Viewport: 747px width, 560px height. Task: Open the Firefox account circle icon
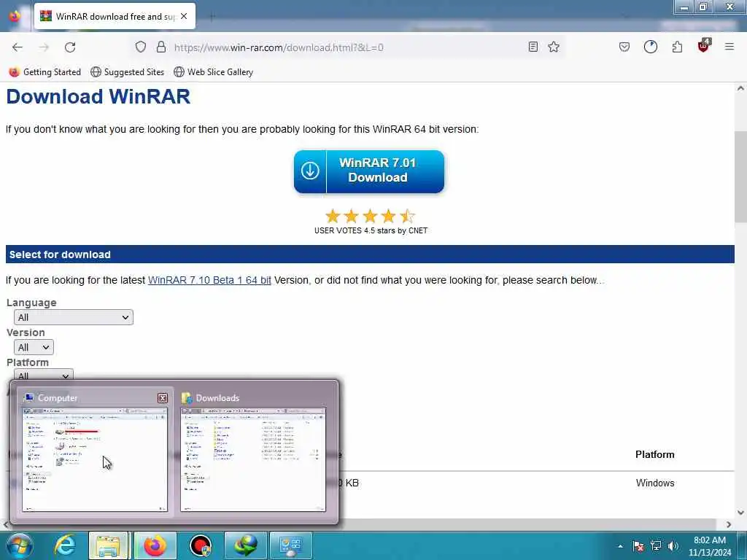pos(650,47)
